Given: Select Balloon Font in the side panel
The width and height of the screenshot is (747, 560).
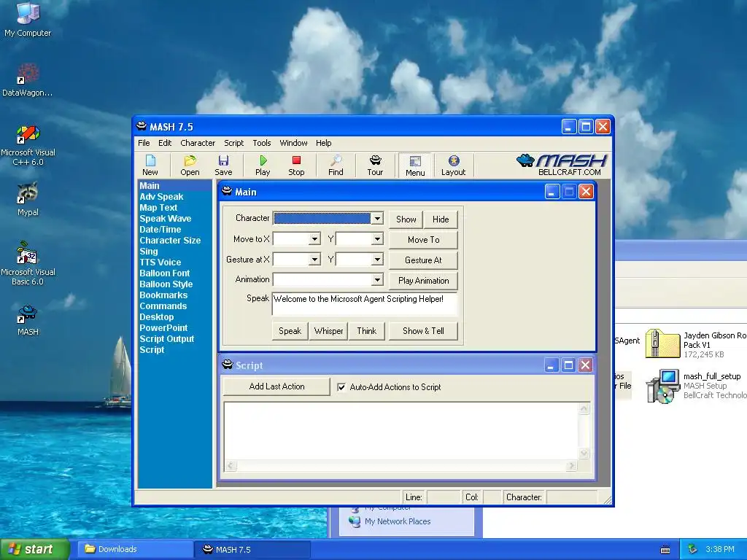Looking at the screenshot, I should pyautogui.click(x=164, y=273).
